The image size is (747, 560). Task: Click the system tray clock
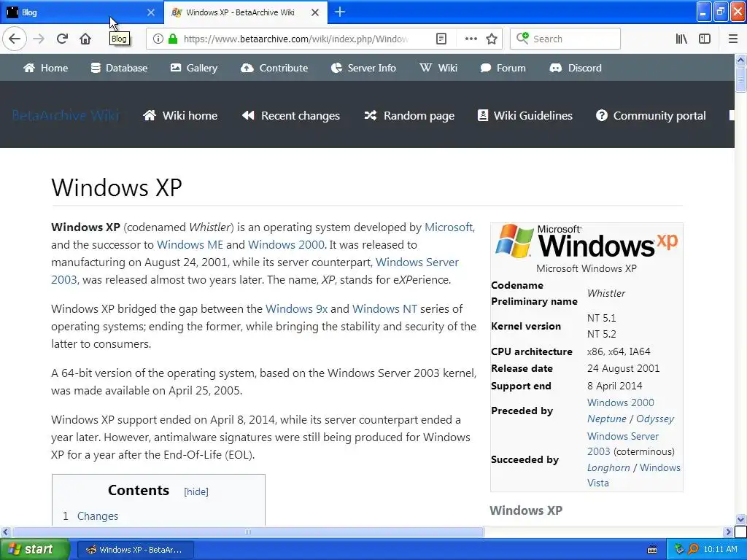click(x=720, y=550)
